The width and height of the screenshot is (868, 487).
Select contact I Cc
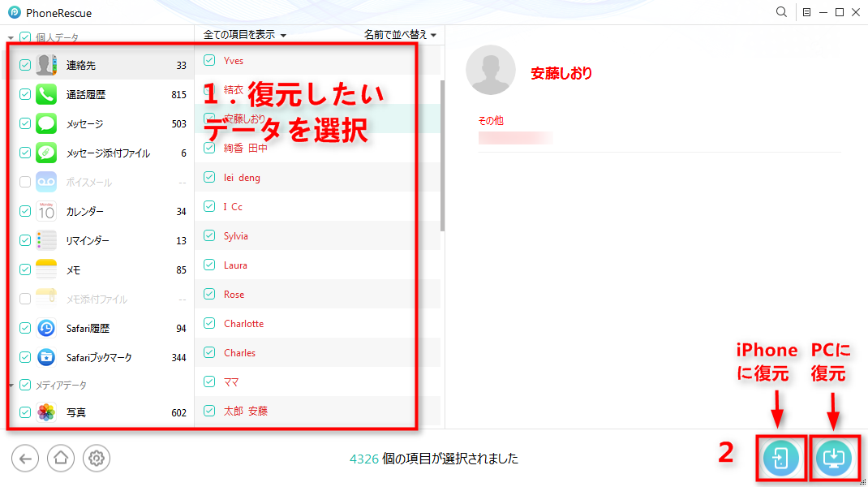(233, 207)
